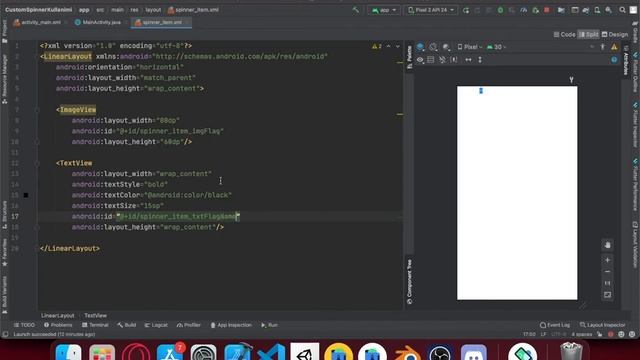Click the Debug app bug icon

point(500,10)
